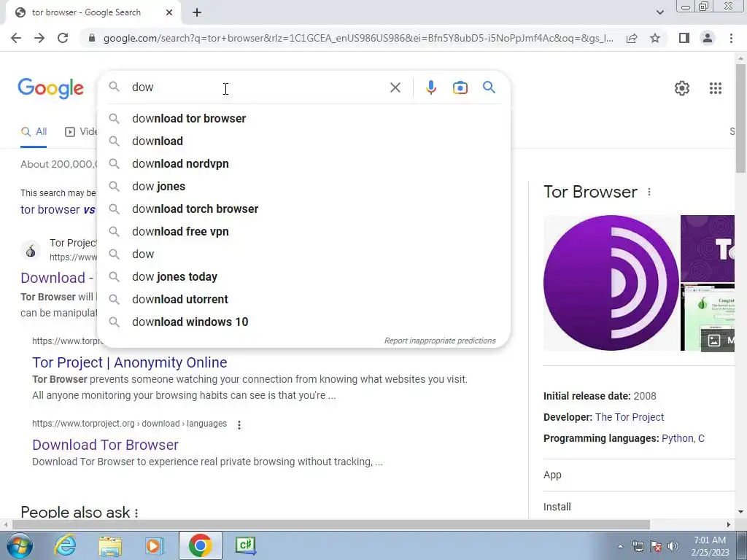
Task: Reload the current page
Action: 63,38
